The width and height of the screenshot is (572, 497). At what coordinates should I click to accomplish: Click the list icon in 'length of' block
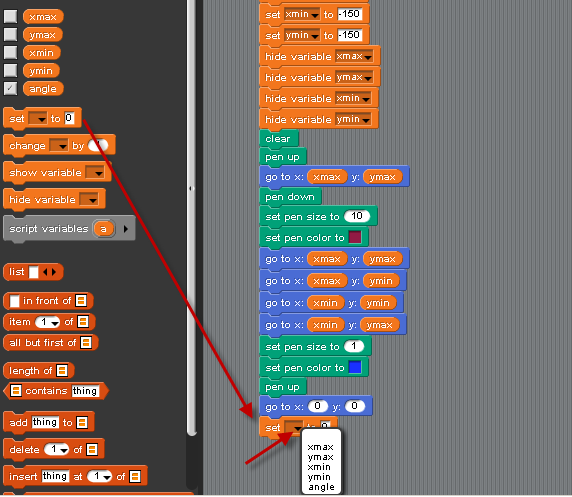[62, 371]
